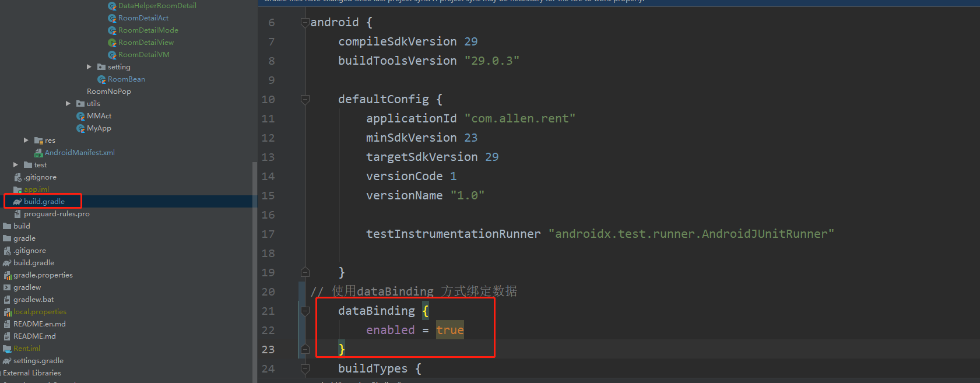Screen dimensions: 980x383
Task: Open MyApp class file
Action: pos(99,128)
